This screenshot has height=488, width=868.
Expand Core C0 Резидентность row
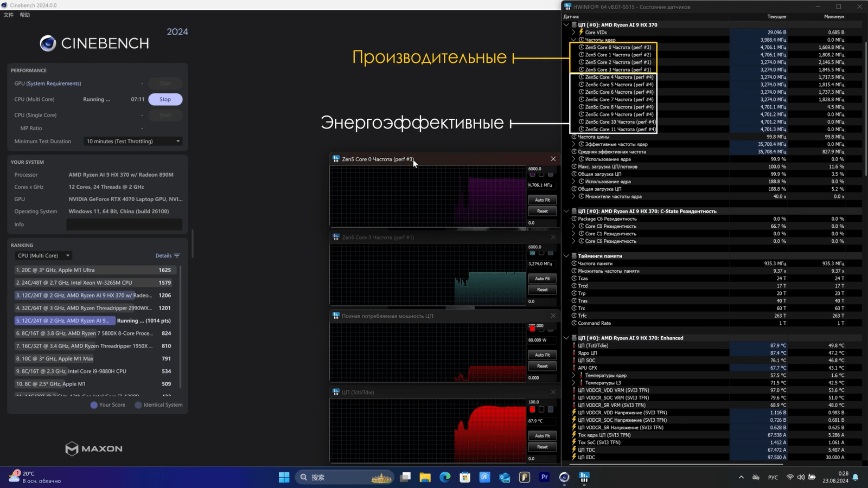(x=573, y=226)
